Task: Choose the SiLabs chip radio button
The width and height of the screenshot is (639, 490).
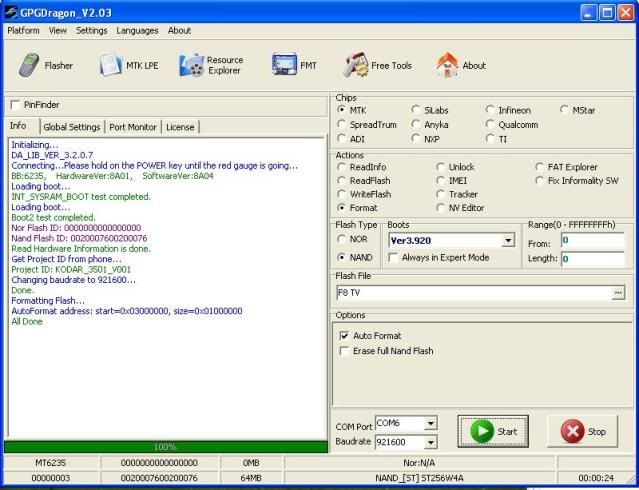Action: tap(416, 110)
